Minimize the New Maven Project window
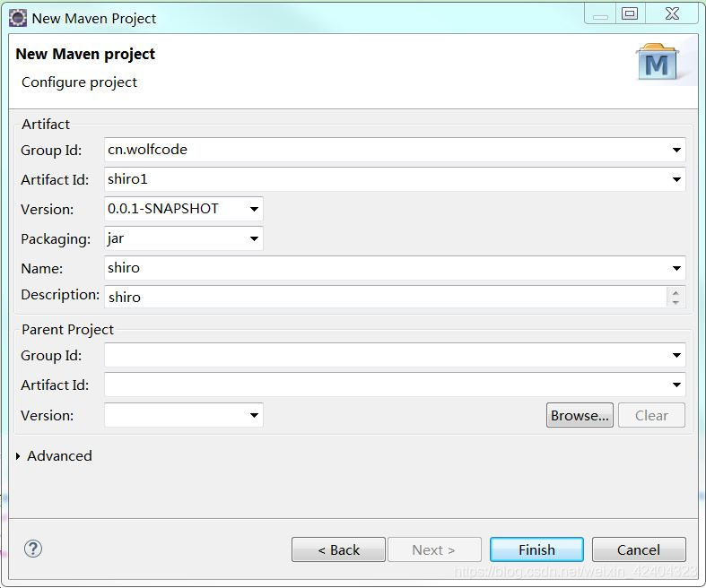Image resolution: width=706 pixels, height=588 pixels. [600, 15]
